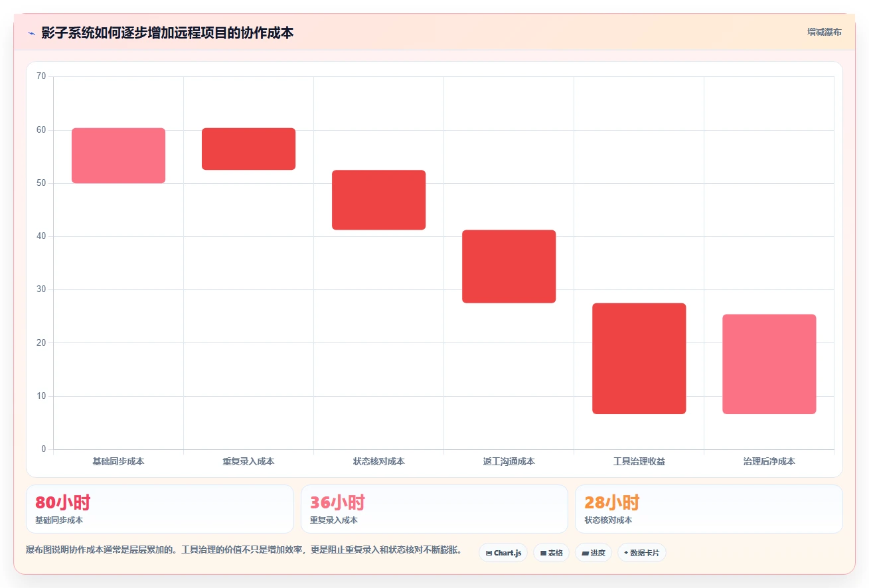Click the 表格 tag chip
The image size is (869, 588).
click(x=551, y=553)
